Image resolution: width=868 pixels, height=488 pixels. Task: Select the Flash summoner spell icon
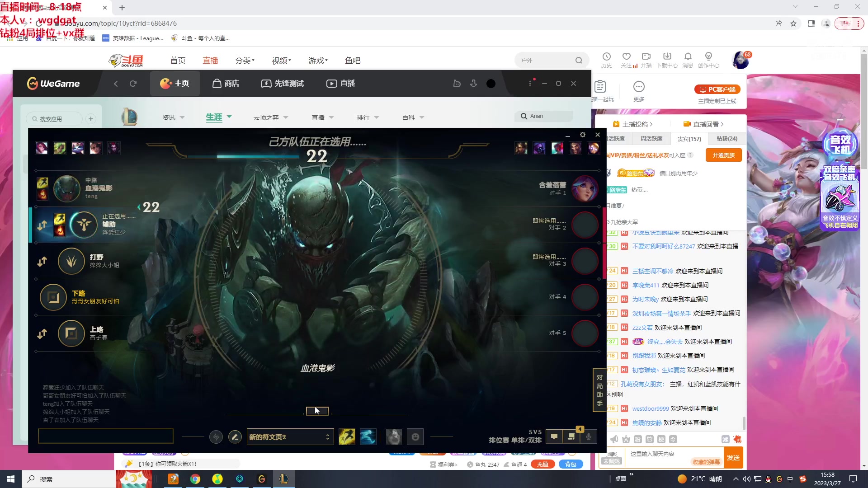[347, 437]
